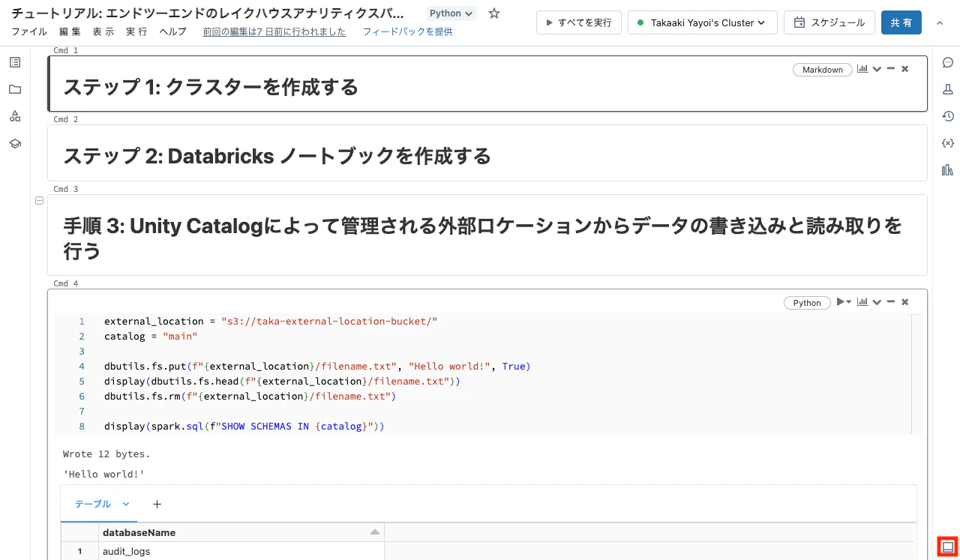Image resolution: width=960 pixels, height=560 pixels.
Task: Click the 共有 share button
Action: pyautogui.click(x=901, y=22)
